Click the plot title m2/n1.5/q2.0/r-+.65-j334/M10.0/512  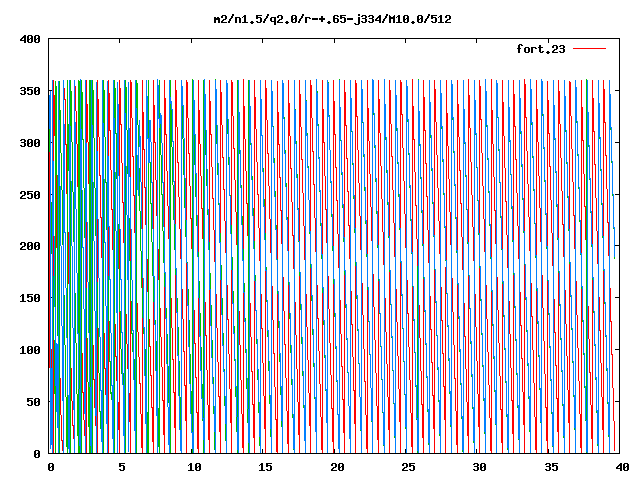332,19
